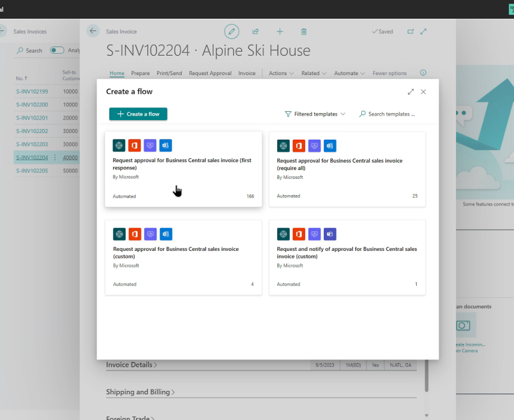Screen dimensions: 514x420
Task: Select the Invoice tab
Action: click(x=247, y=73)
